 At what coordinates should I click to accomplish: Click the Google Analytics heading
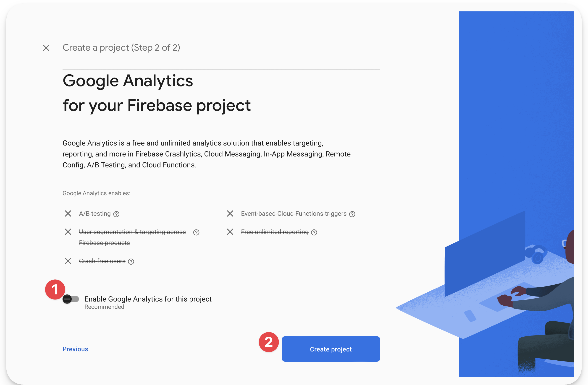click(x=128, y=81)
